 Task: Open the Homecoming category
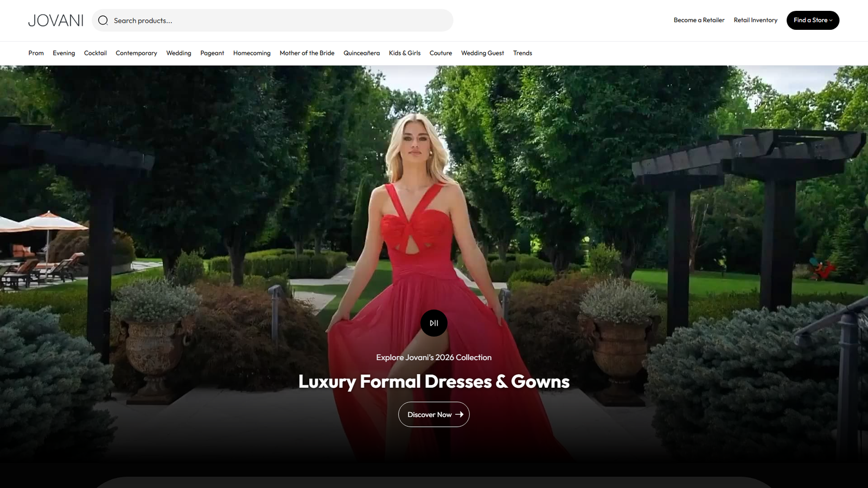coord(252,53)
